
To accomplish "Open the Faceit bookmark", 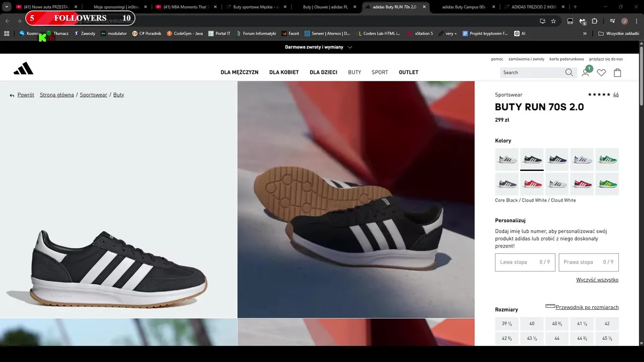I will [290, 33].
